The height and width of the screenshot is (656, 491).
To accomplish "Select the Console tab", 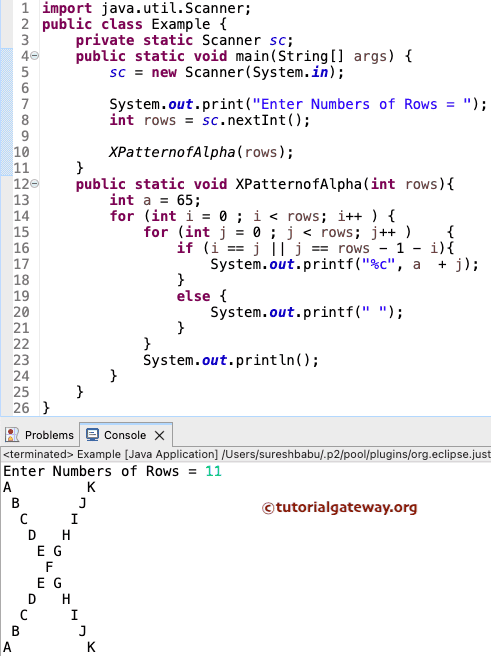I will tap(125, 435).
